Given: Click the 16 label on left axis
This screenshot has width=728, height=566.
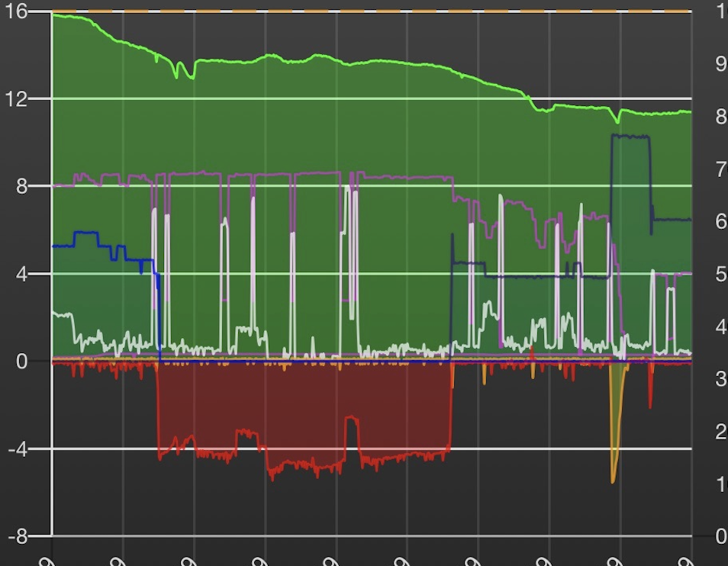Looking at the screenshot, I should [x=16, y=11].
